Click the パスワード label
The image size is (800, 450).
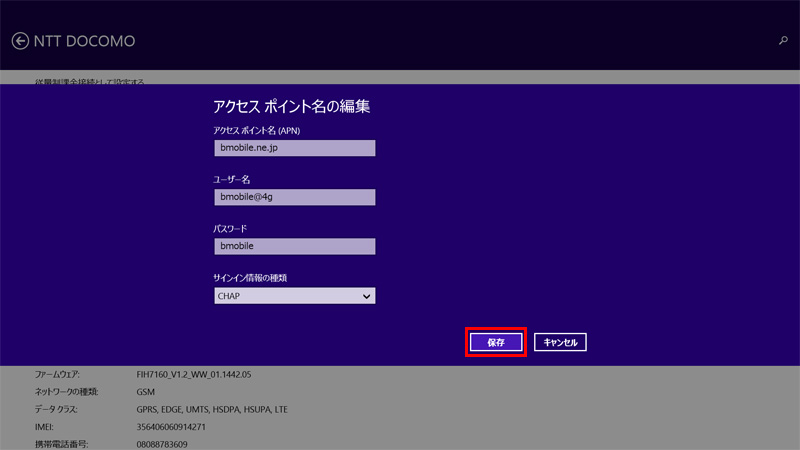[230, 229]
